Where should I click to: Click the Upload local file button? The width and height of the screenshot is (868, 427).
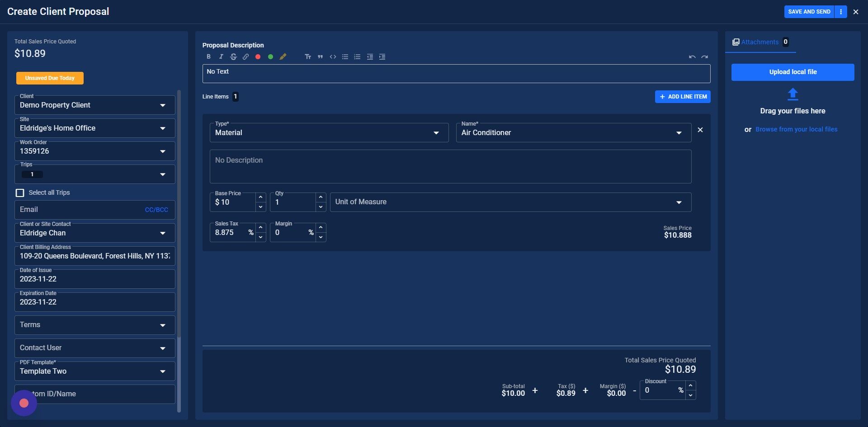click(x=793, y=72)
